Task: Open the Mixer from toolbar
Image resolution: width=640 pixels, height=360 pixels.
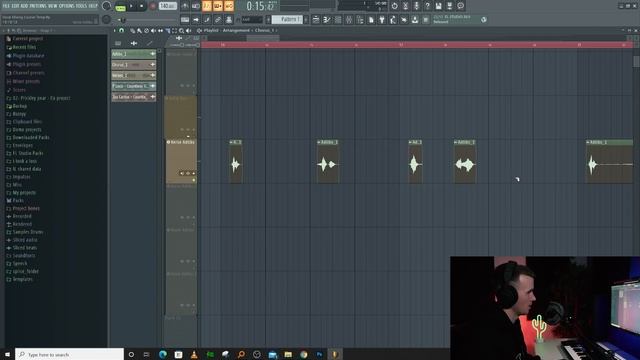Action: 349,20
